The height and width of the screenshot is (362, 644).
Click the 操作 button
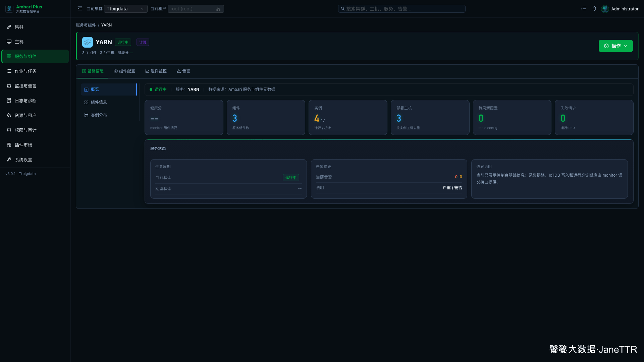tap(616, 46)
